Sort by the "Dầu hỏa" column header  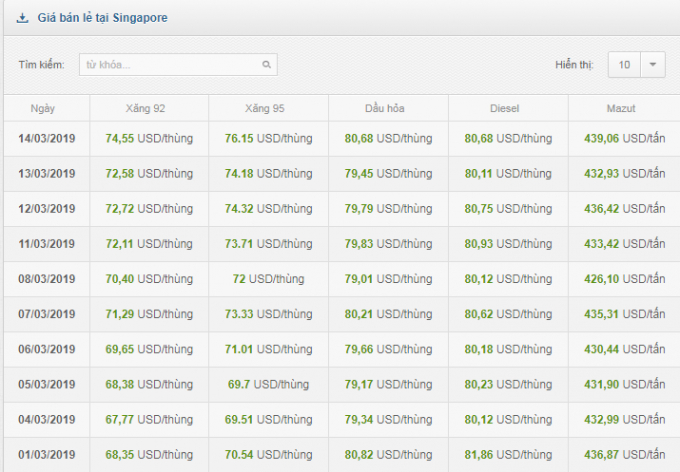388,108
